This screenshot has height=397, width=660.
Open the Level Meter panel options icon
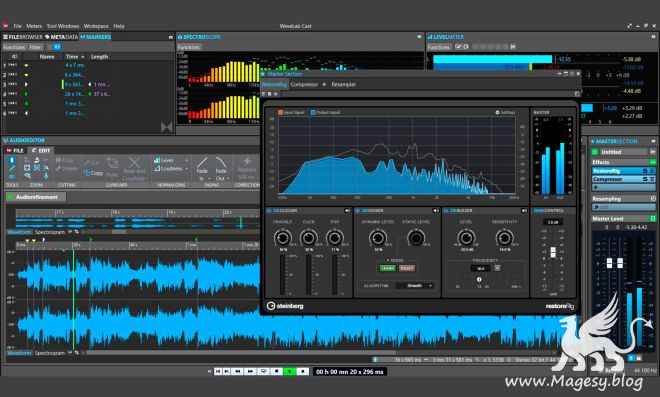click(653, 37)
